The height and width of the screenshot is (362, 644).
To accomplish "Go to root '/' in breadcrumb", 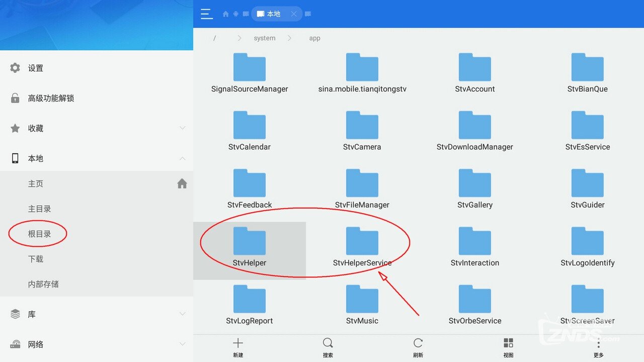I will [x=214, y=38].
